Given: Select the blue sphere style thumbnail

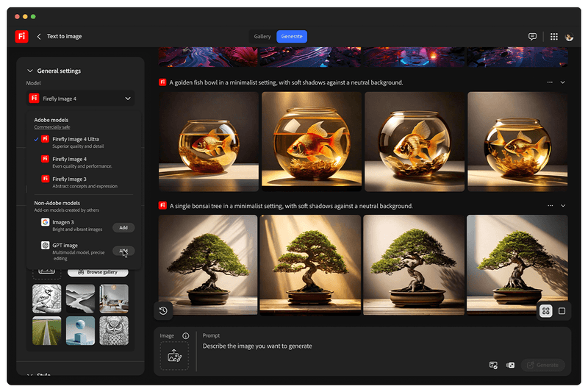Looking at the screenshot, I should (80, 330).
